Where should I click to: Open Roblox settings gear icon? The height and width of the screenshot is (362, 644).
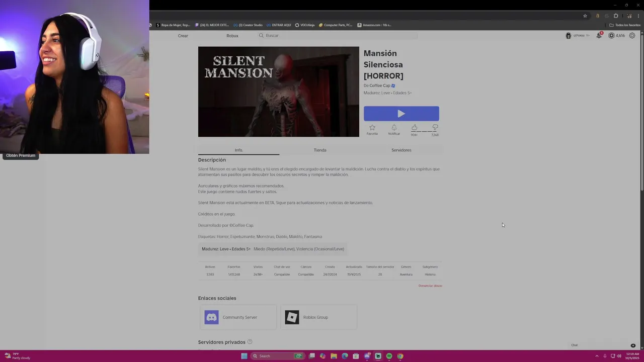[x=632, y=36]
